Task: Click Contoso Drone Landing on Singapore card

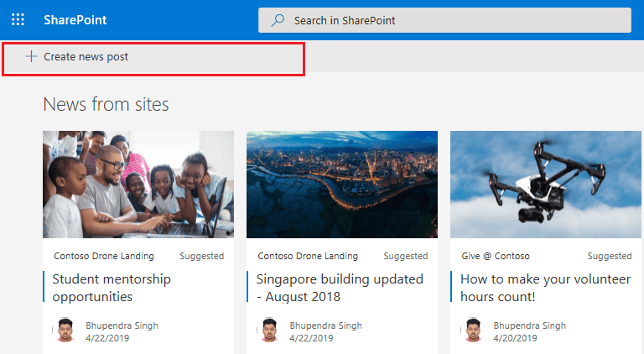Action: [x=308, y=256]
